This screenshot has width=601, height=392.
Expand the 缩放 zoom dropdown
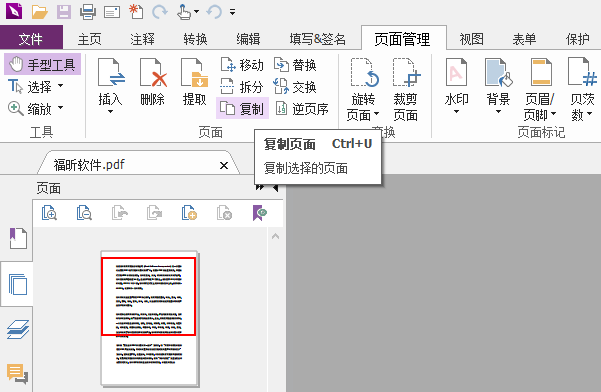61,108
